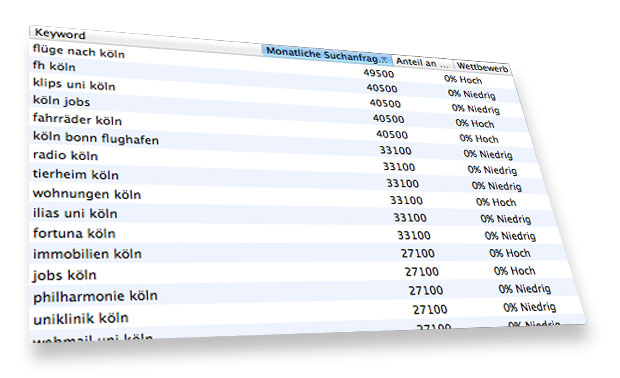Click "0% Hoch" in the immobilien köln row
Image resolution: width=620 pixels, height=378 pixels.
coord(510,253)
